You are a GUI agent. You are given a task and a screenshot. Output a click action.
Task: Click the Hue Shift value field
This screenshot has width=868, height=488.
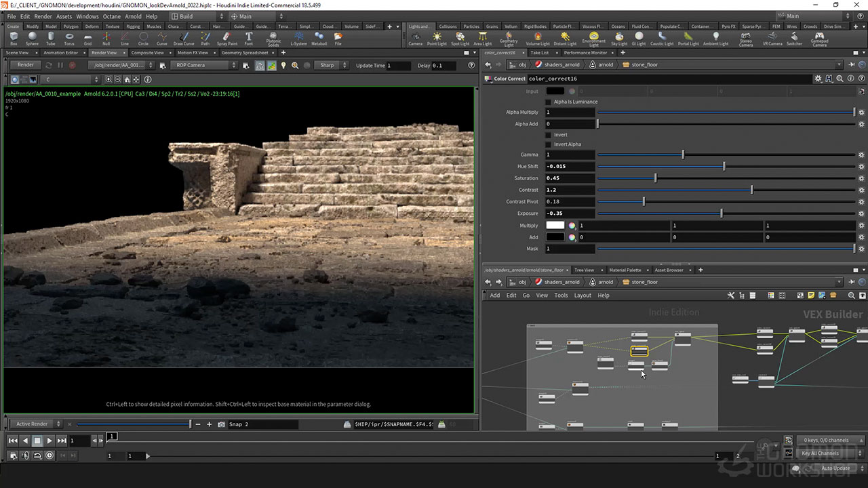[x=570, y=167]
